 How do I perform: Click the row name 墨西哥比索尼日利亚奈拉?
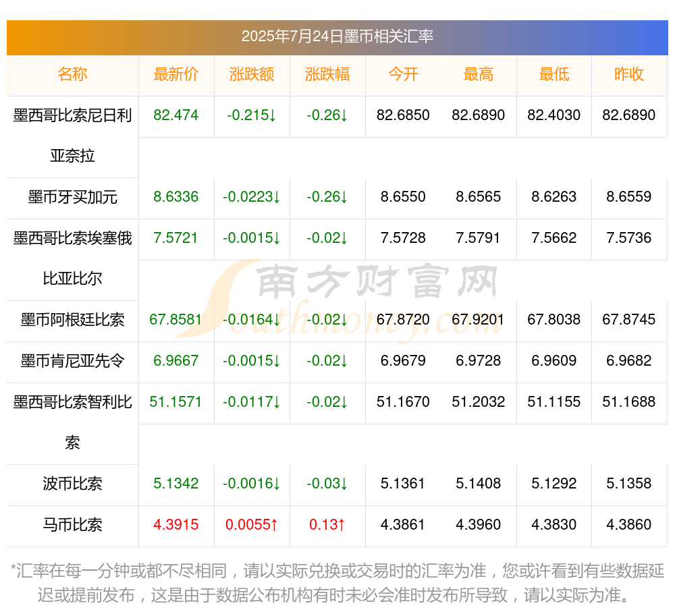point(72,136)
